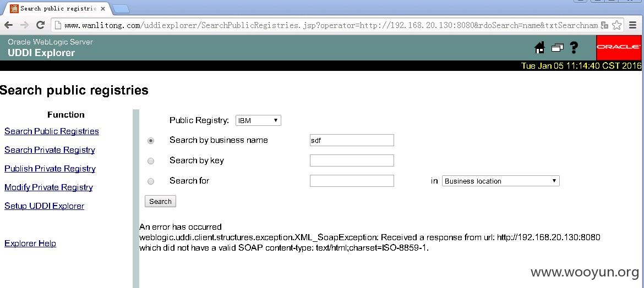The height and width of the screenshot is (288, 644).
Task: Open Search Public Registries link
Action: coord(52,131)
